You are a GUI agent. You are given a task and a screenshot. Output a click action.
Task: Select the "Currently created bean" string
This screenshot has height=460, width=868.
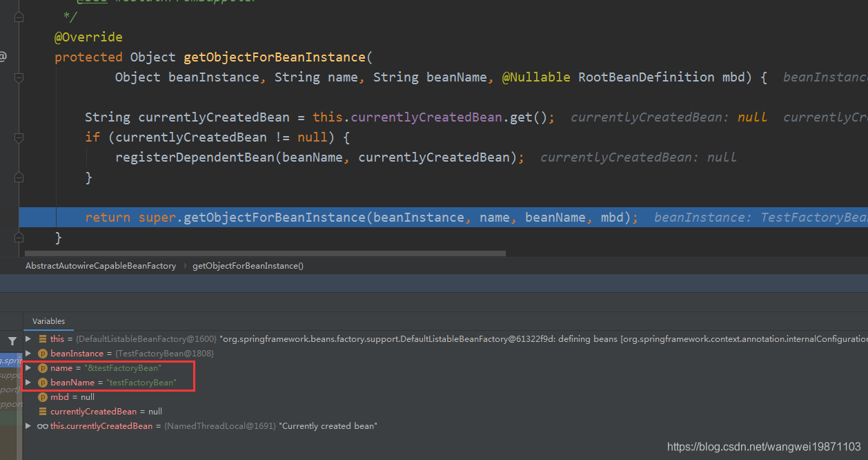pos(328,426)
